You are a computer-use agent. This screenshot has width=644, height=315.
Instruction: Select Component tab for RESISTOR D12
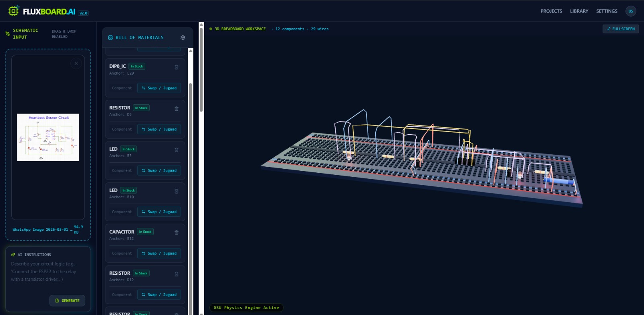[122, 294]
